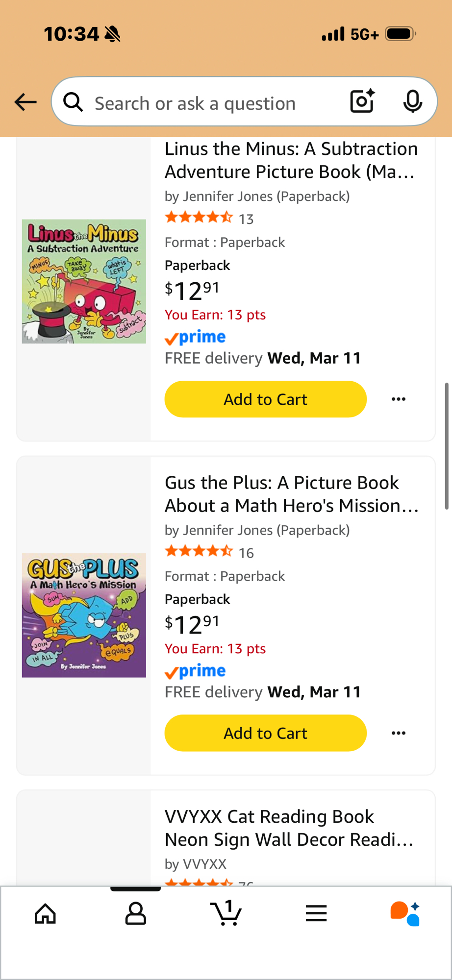This screenshot has width=452, height=980.
Task: Open Linus the Minus book cover thumbnail
Action: pos(84,281)
